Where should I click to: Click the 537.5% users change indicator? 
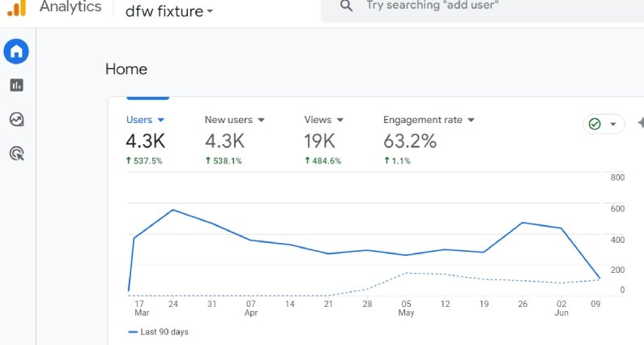coord(144,160)
